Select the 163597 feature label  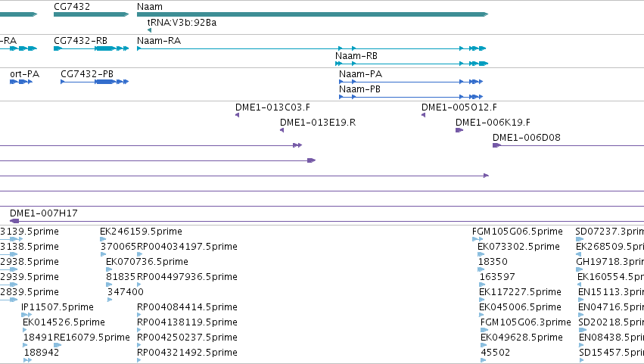[x=497, y=277]
